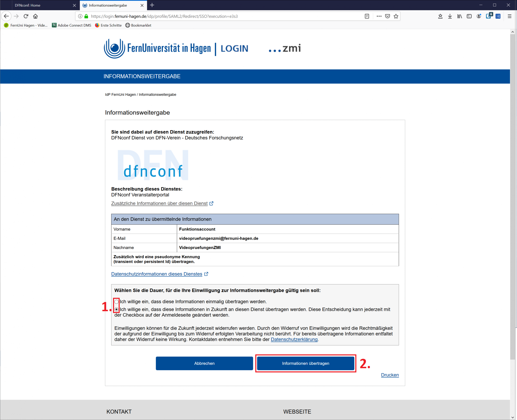Open the bookmarks toolbar star-tray icon
This screenshot has width=517, height=420.
[440, 16]
